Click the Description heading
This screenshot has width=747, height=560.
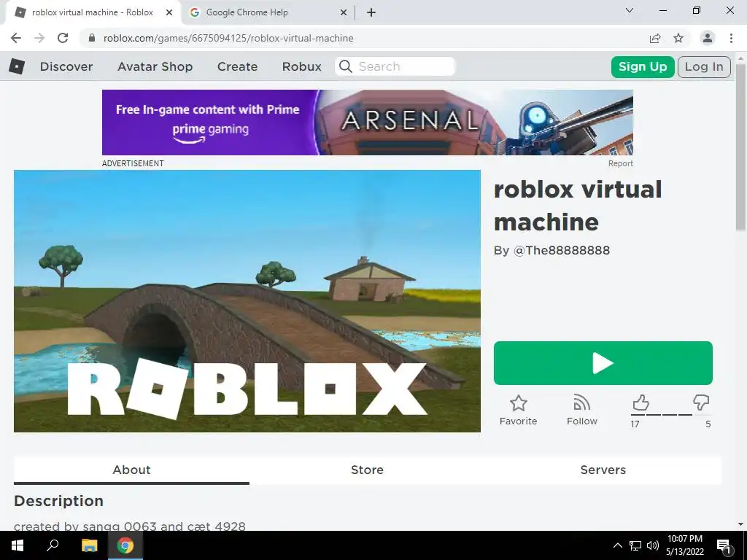click(x=58, y=501)
